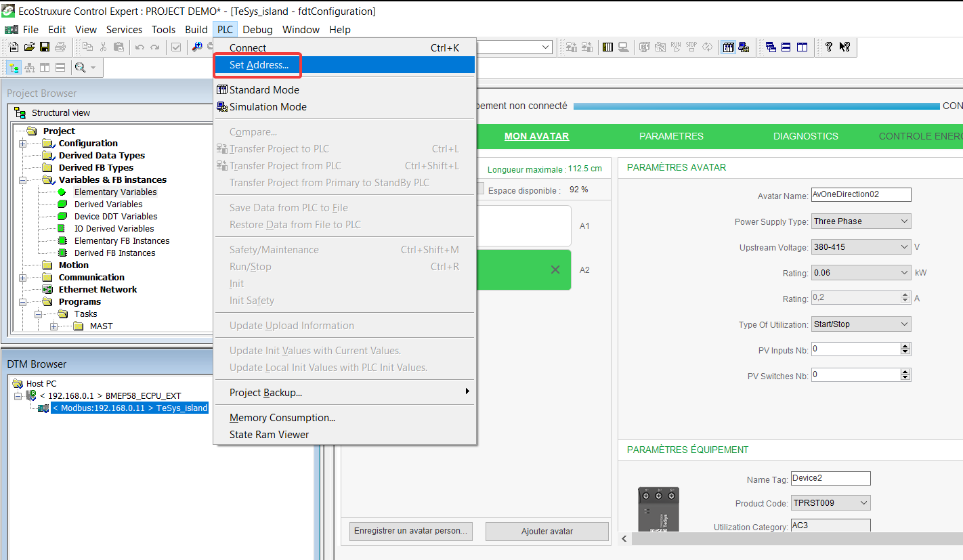Open Memory Consumption menu entry

point(345,418)
